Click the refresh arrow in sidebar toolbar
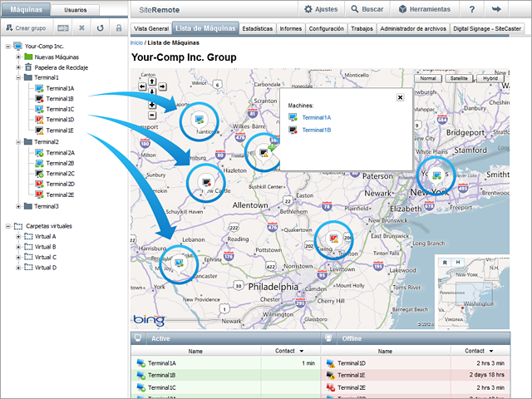 click(100, 27)
